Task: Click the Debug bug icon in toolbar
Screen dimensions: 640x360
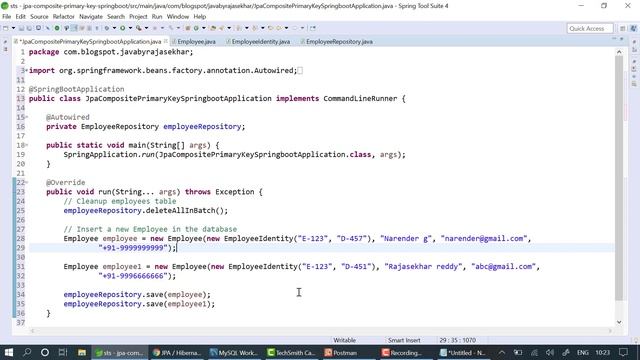Action: 107,28
